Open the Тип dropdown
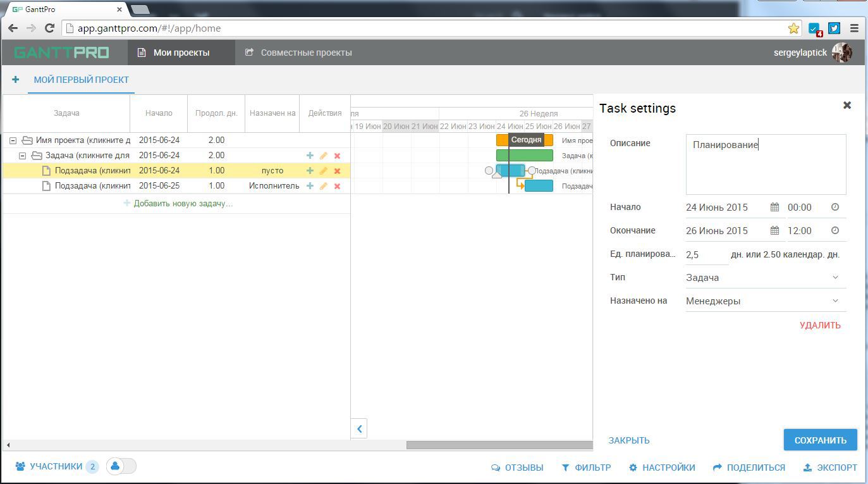This screenshot has width=868, height=484. tap(766, 277)
